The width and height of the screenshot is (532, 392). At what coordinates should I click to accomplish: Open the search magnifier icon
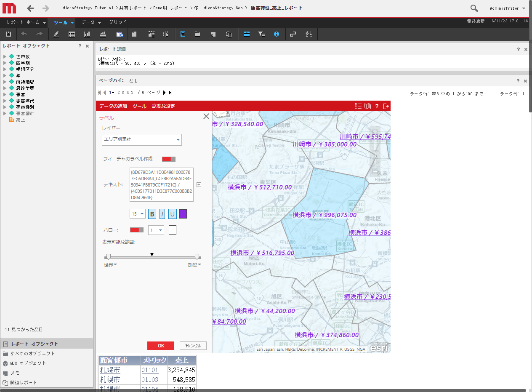pyautogui.click(x=474, y=8)
